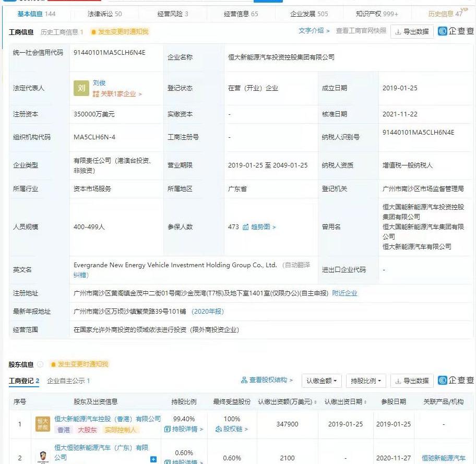Click organization code MA5CLH6N-4

click(x=94, y=137)
